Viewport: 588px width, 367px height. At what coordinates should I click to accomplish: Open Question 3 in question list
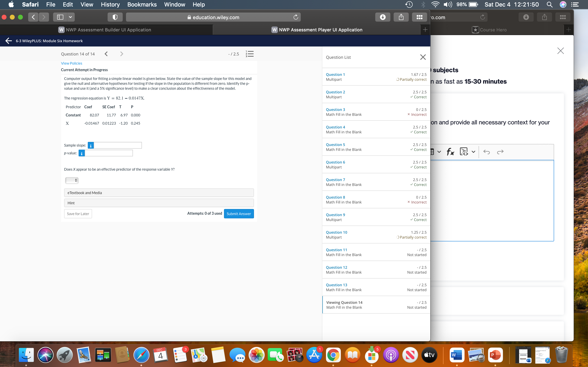[x=335, y=109]
